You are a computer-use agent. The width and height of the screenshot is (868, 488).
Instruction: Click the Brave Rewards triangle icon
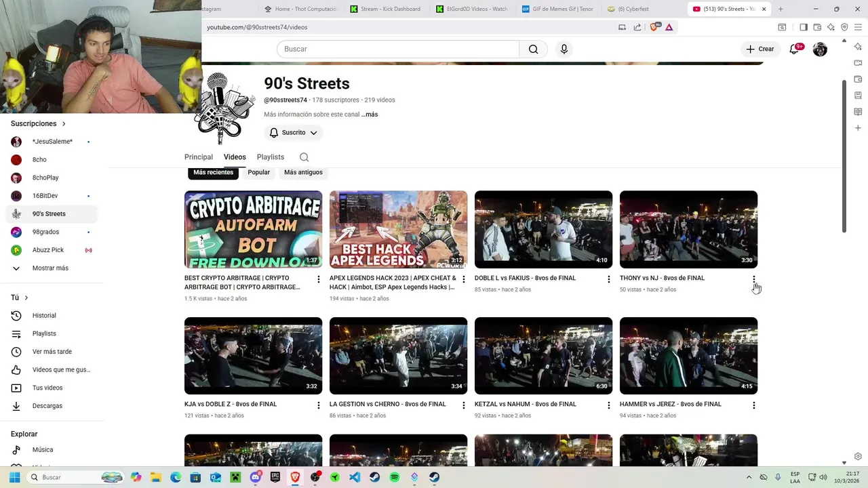coord(669,27)
